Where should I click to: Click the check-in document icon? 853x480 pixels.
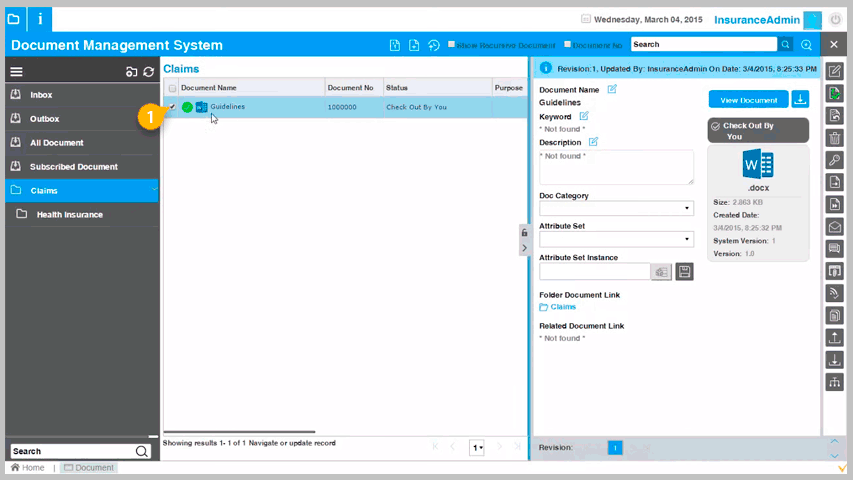click(x=835, y=93)
